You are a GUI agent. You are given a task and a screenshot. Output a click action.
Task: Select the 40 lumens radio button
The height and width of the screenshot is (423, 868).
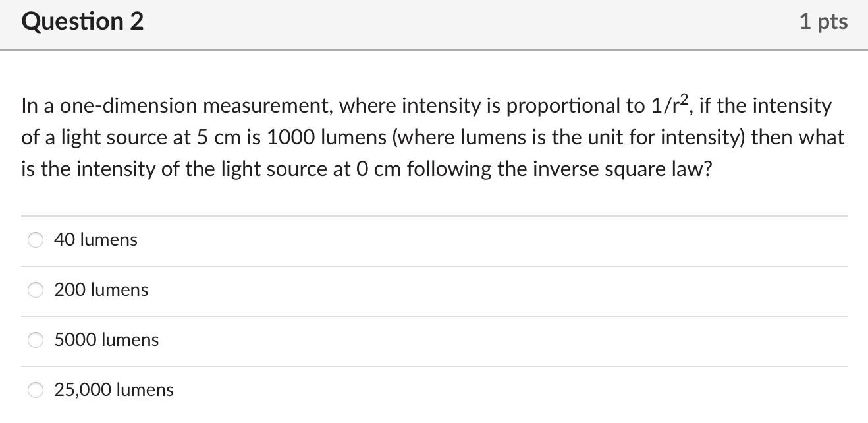click(x=36, y=240)
